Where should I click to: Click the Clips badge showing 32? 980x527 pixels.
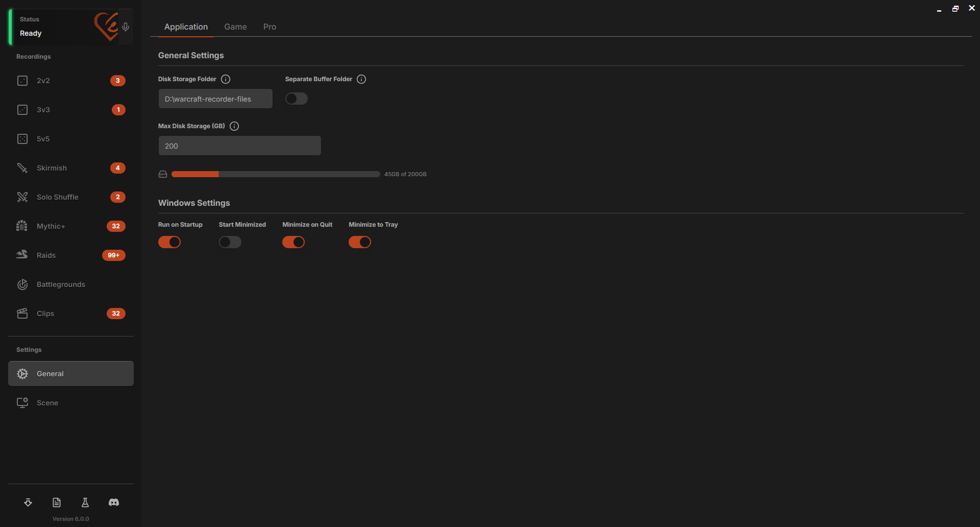point(116,314)
